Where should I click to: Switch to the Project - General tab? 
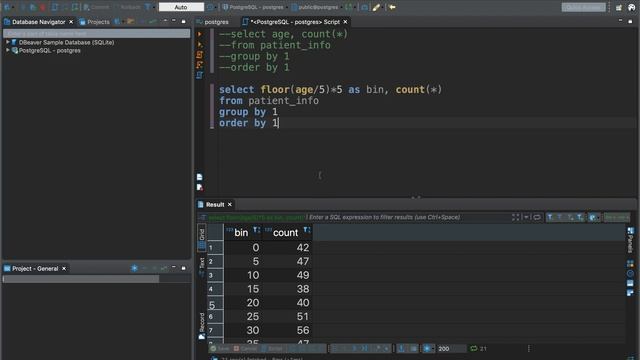click(31, 269)
